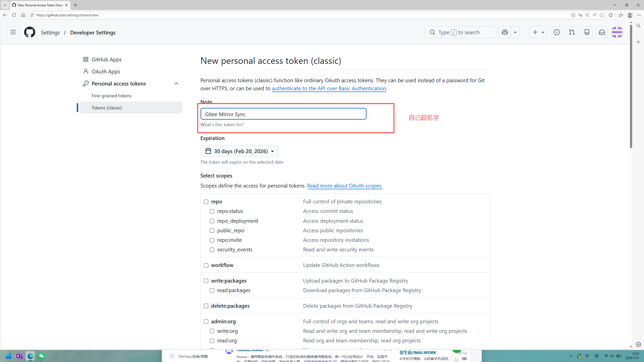Open the Pull requests icon
The height and width of the screenshot is (362, 644).
(x=572, y=32)
